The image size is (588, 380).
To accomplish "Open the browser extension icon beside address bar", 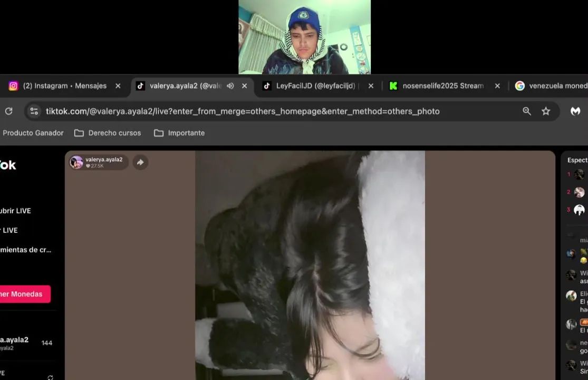I will (x=575, y=111).
